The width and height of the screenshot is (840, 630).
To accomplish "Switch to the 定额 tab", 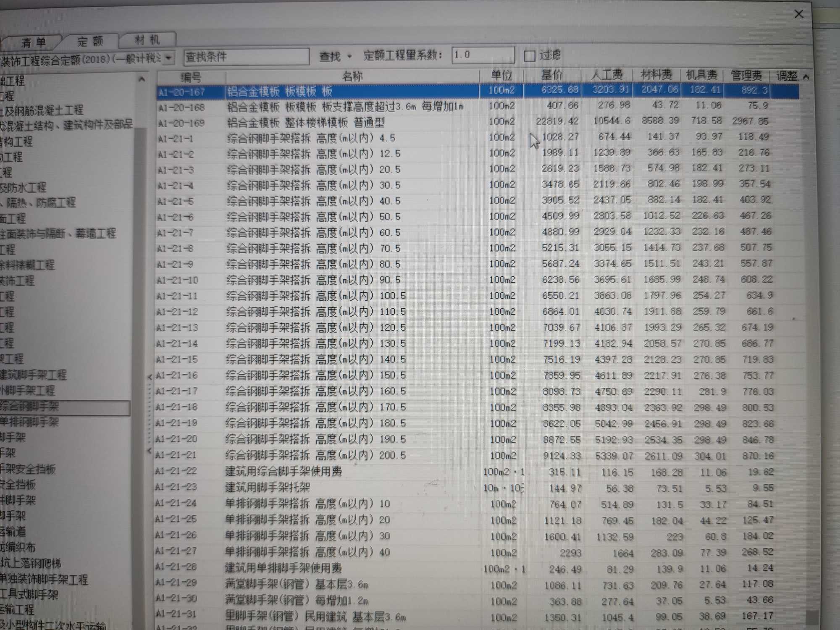I will click(x=90, y=41).
